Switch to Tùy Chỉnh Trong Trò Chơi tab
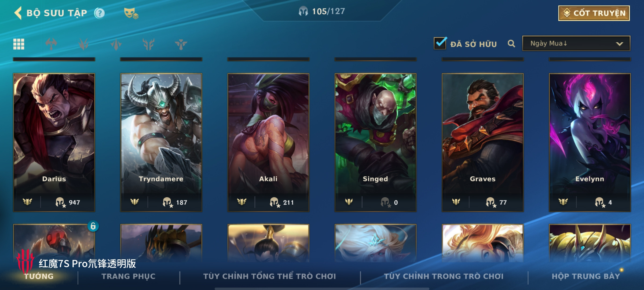Screen dimensions: 644x290 coord(444,276)
